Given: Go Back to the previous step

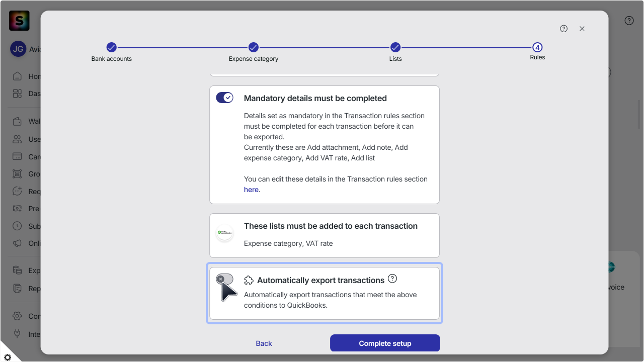Looking at the screenshot, I should 264,343.
